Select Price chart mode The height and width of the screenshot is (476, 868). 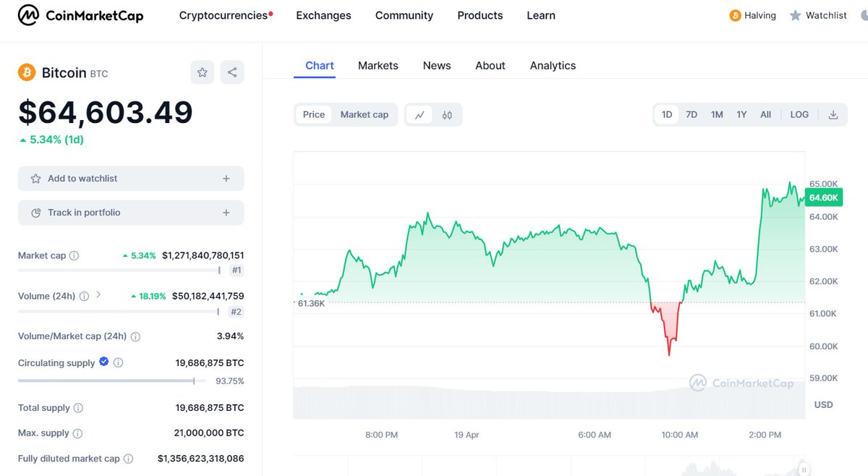[x=314, y=114]
